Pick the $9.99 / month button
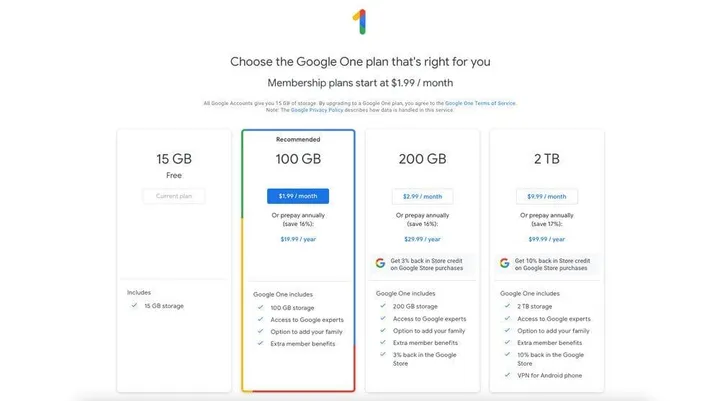 [546, 196]
